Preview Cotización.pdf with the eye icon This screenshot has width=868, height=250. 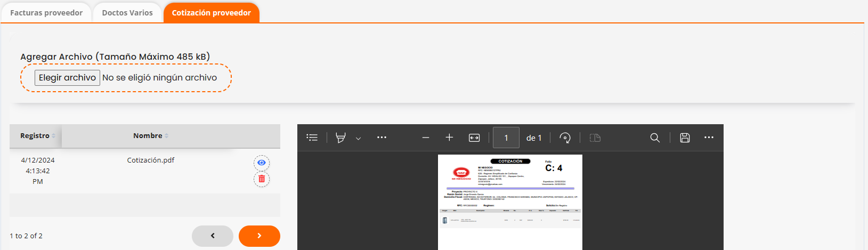tap(262, 163)
